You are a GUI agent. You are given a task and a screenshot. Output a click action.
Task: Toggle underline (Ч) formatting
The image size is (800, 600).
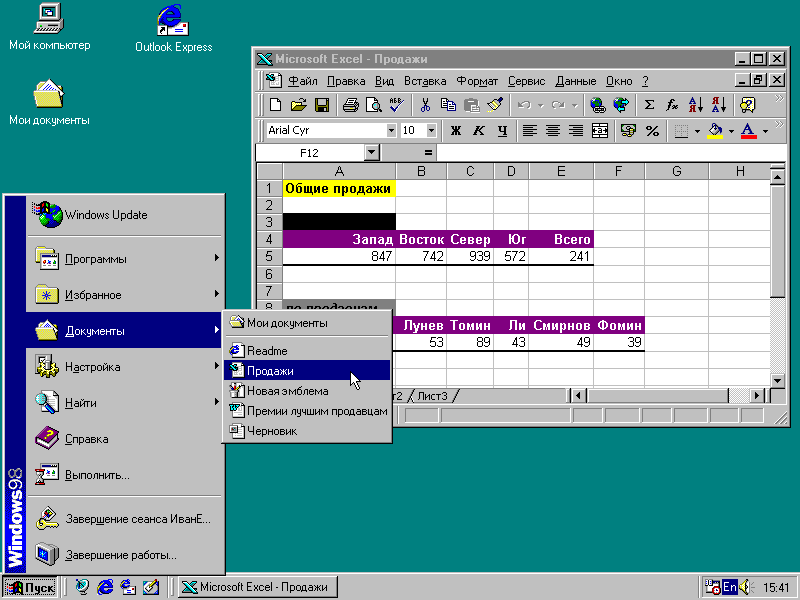tap(502, 131)
